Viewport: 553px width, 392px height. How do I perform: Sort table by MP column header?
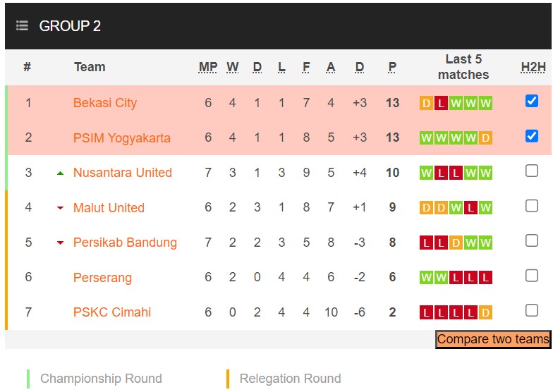(208, 68)
